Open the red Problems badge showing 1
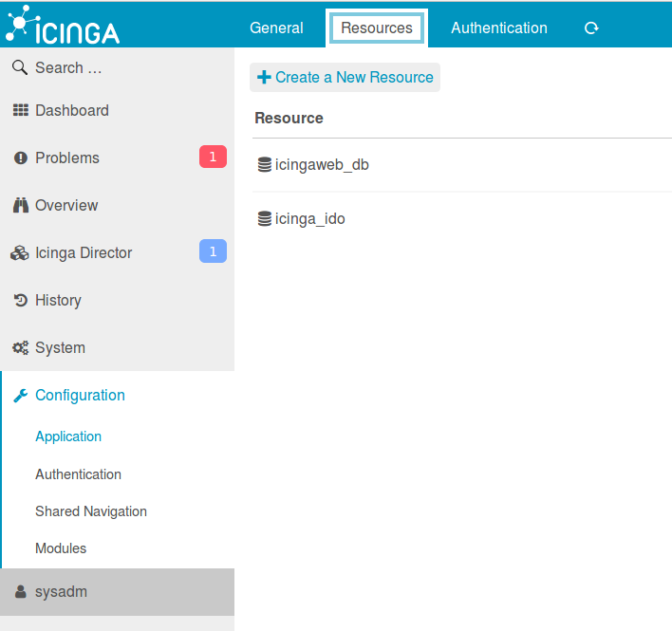Screen dimensions: 672x631 213,157
